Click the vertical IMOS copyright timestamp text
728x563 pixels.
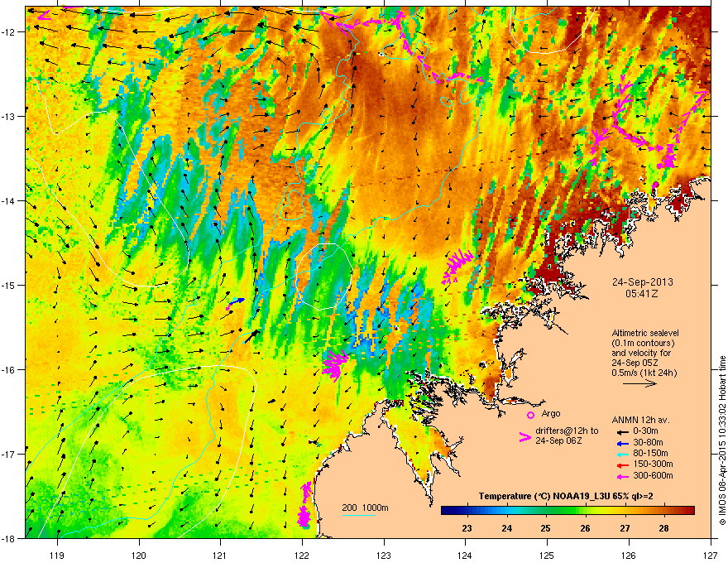pos(722,440)
